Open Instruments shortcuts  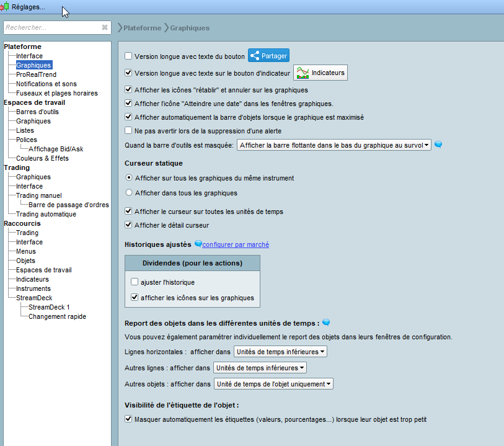tap(33, 289)
